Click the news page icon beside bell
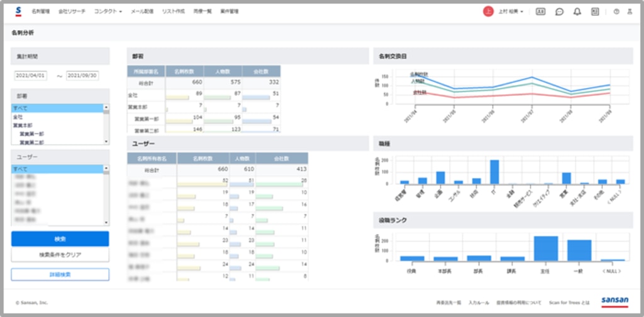This screenshot has width=644, height=317. 595,12
